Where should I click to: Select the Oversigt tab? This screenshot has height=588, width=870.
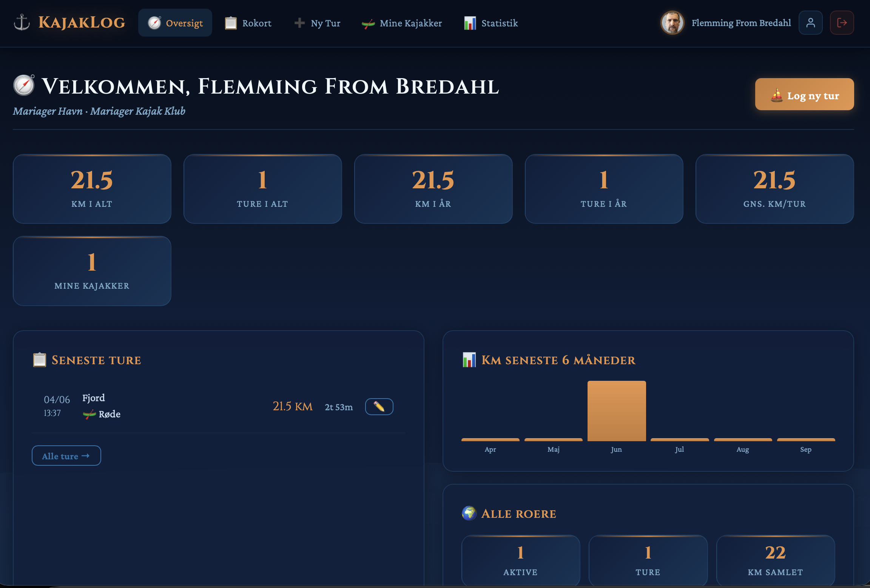[175, 23]
